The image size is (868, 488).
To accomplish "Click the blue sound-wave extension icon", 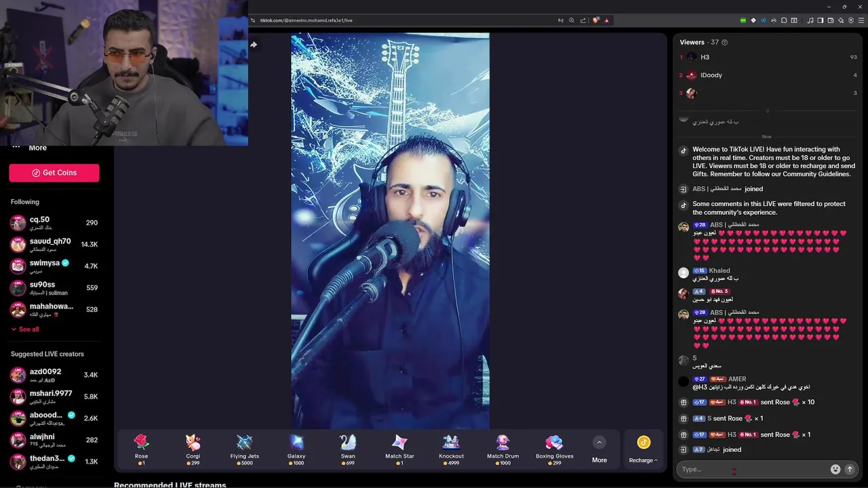I will 764,20.
